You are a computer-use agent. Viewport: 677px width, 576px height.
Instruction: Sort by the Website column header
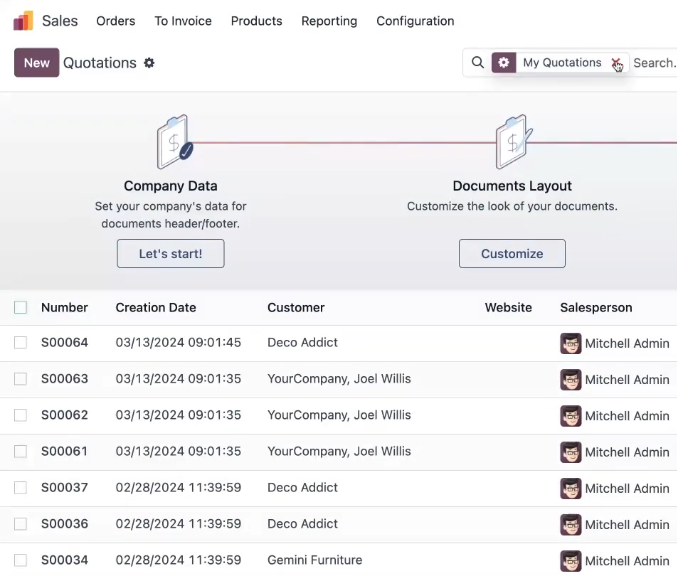pos(508,307)
